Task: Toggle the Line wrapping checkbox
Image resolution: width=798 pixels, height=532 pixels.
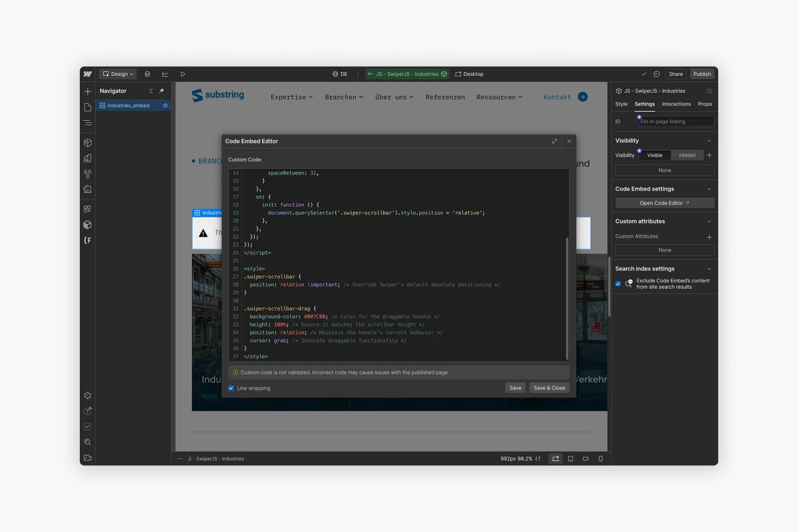Action: coord(231,388)
